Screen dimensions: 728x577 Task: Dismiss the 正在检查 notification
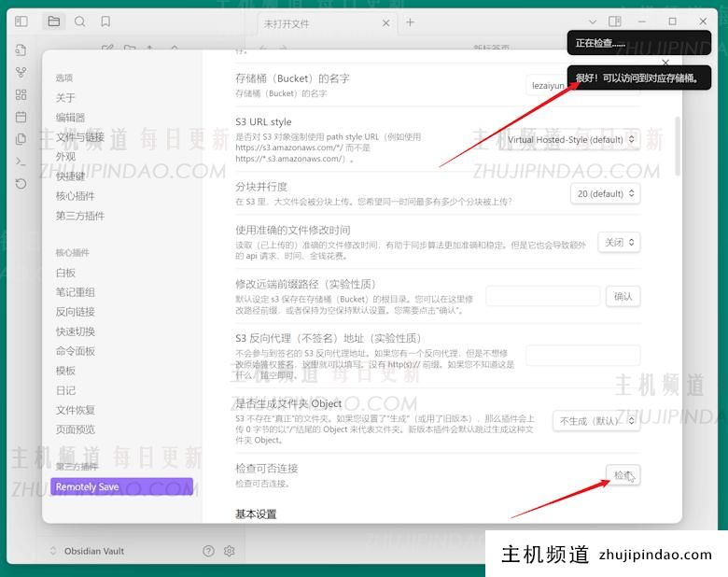(x=638, y=43)
